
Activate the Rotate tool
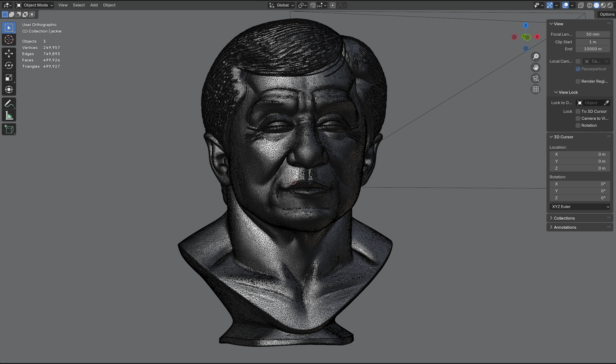coord(9,65)
